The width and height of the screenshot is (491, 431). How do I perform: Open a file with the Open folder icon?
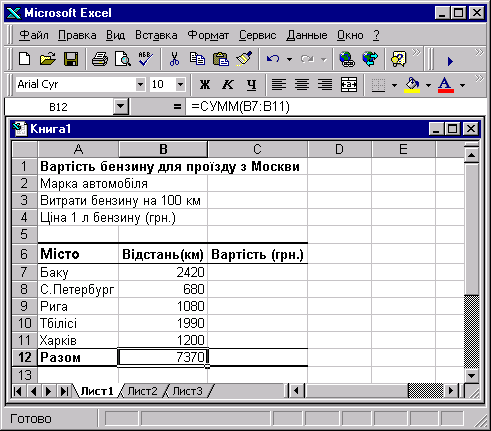click(x=48, y=59)
